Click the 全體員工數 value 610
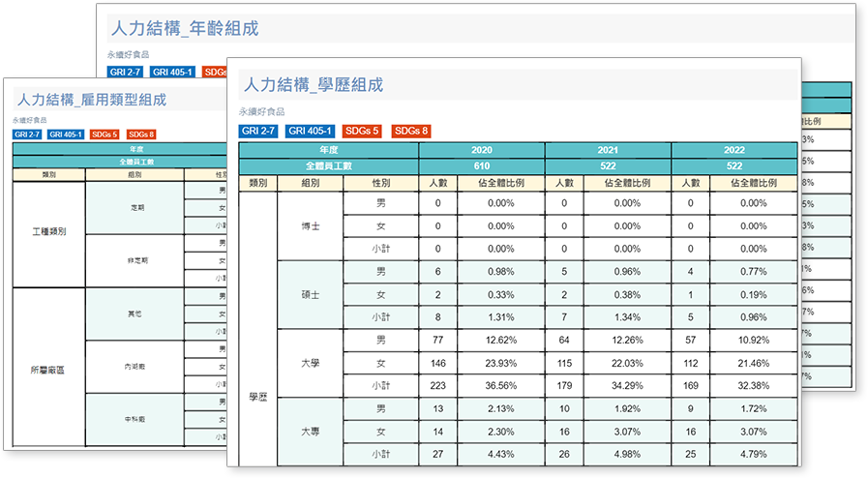The image size is (868, 478). [x=481, y=166]
